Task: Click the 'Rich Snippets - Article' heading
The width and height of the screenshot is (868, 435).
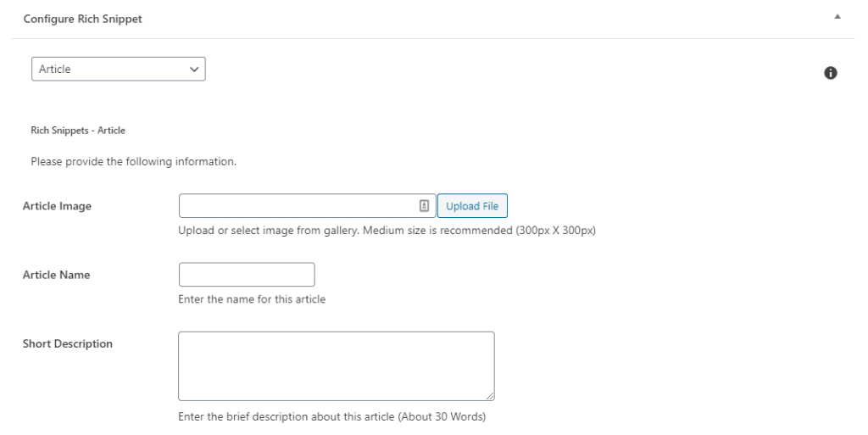Action: [78, 131]
